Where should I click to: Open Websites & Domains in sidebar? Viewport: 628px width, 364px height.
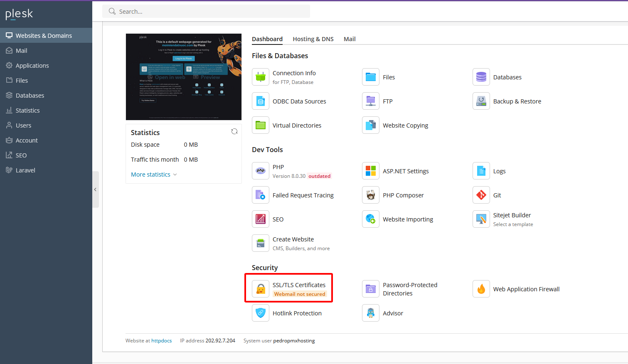[x=46, y=35]
